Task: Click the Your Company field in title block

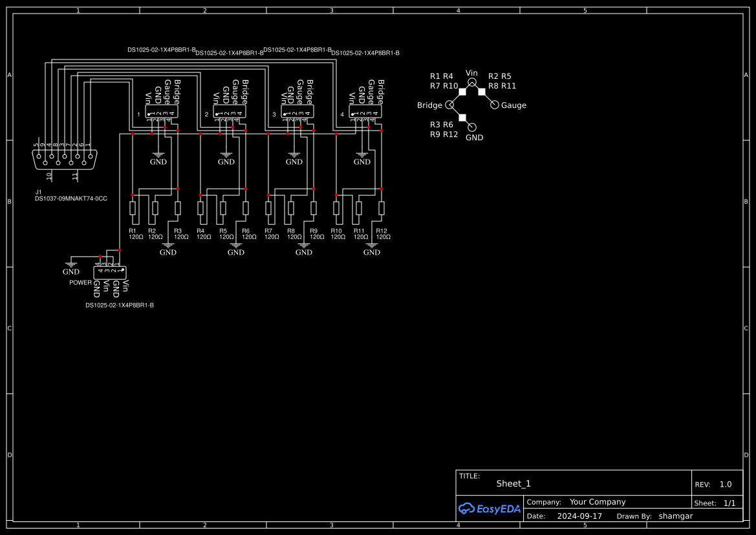Action: [596, 501]
